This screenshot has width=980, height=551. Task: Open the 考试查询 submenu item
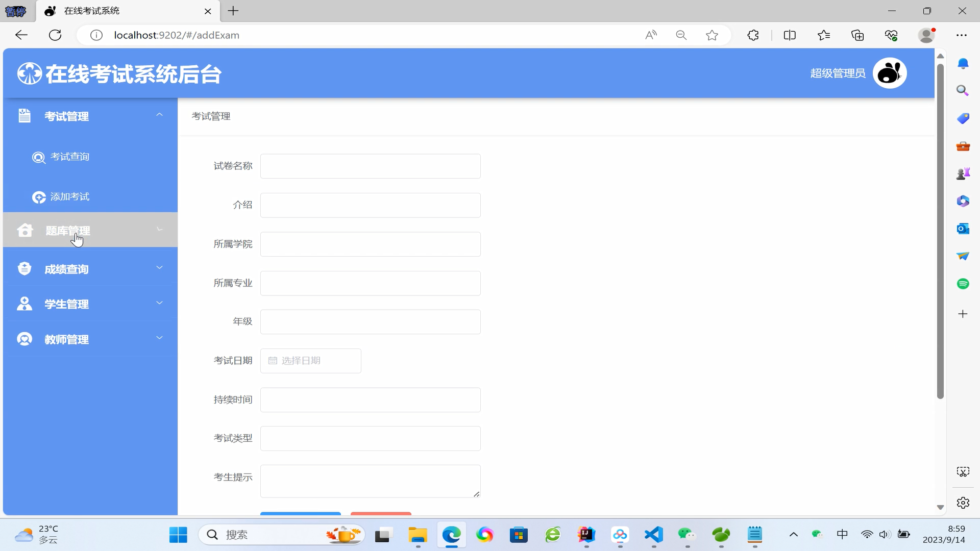click(69, 157)
